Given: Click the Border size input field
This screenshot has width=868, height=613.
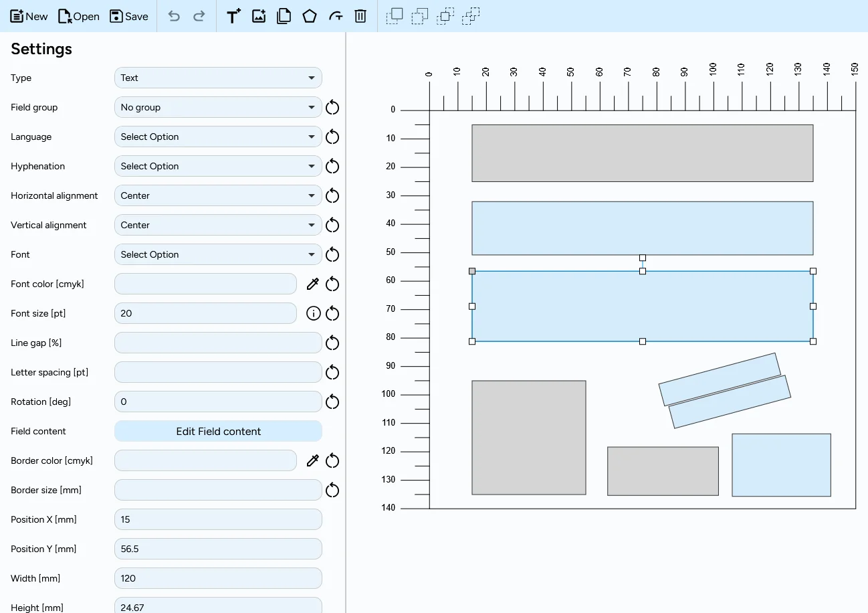Looking at the screenshot, I should (x=218, y=490).
